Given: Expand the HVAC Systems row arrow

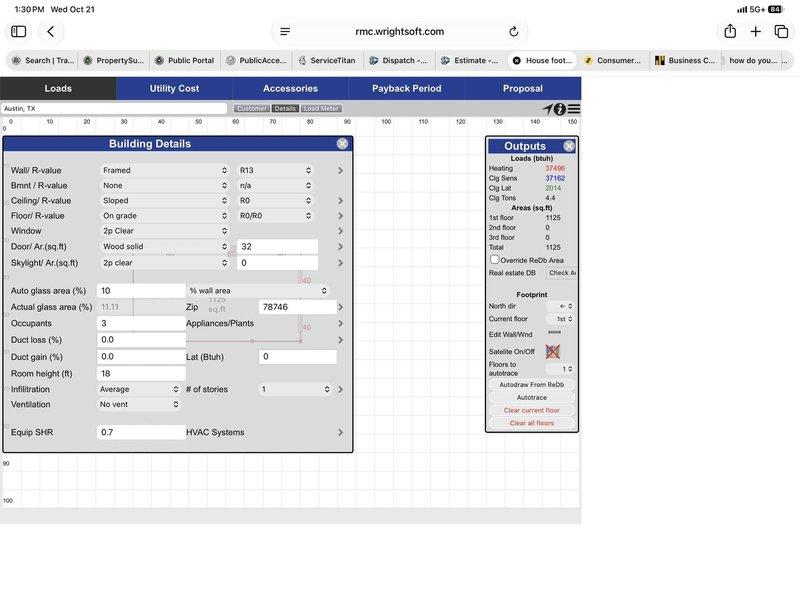Looking at the screenshot, I should 340,433.
